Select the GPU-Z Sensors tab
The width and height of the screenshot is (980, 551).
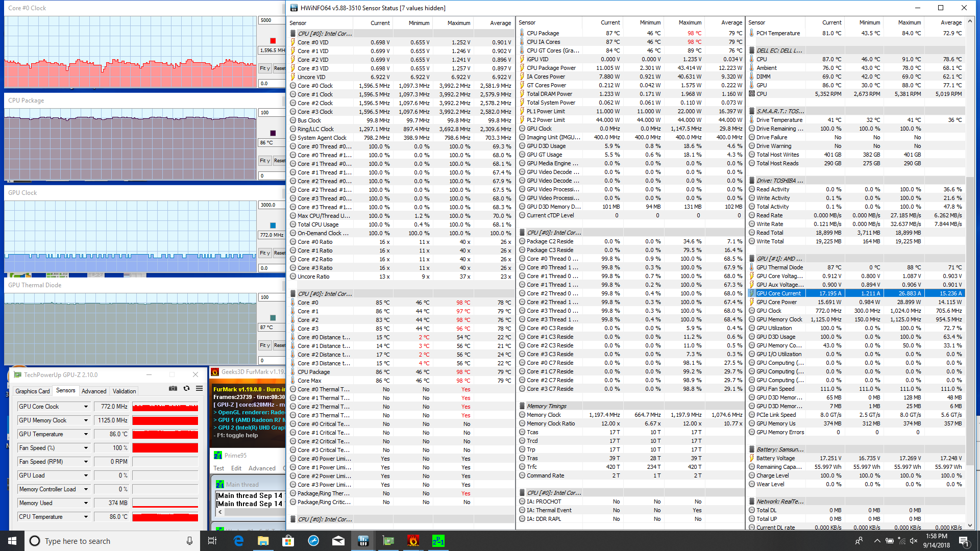[66, 390]
